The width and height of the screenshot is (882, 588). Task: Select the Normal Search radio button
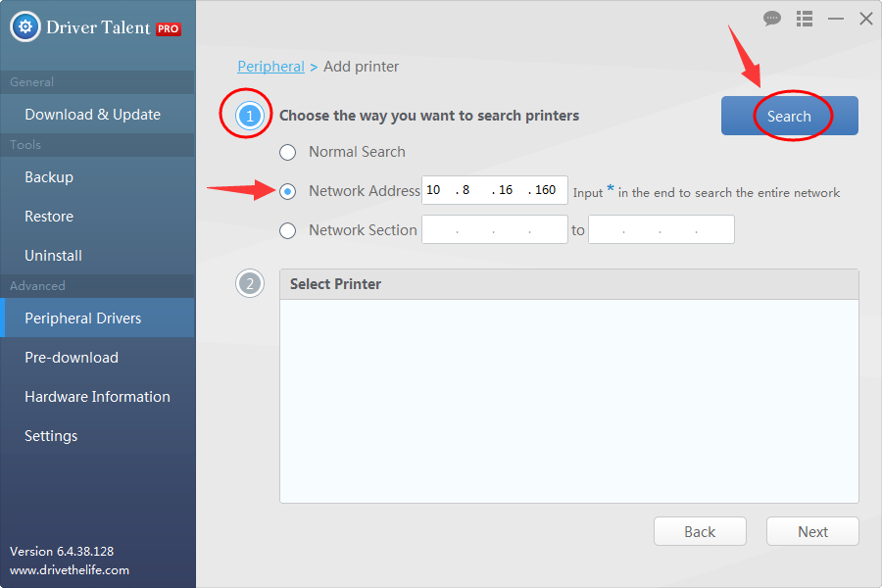287,152
